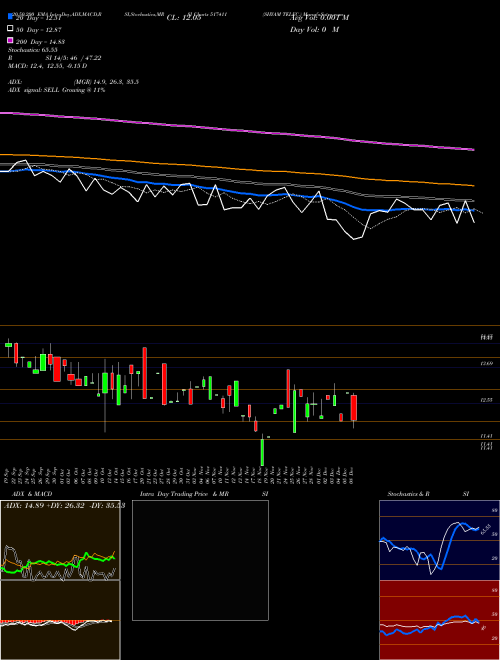The width and height of the screenshot is (500, 660).
Task: Click the 'Stochastics: 63.53' reading
Action: (32, 50)
